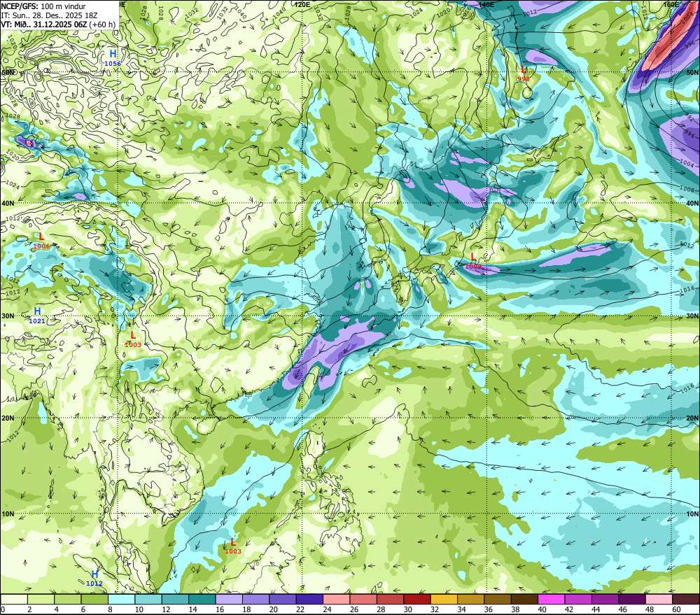Click the 160E longitude label
This screenshot has height=615, width=700.
pos(671,4)
